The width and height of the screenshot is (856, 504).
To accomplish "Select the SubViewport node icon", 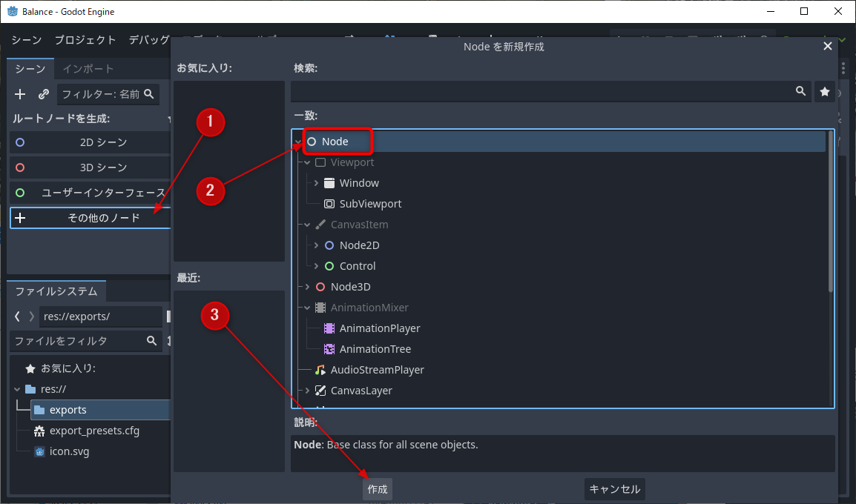I will [x=329, y=204].
